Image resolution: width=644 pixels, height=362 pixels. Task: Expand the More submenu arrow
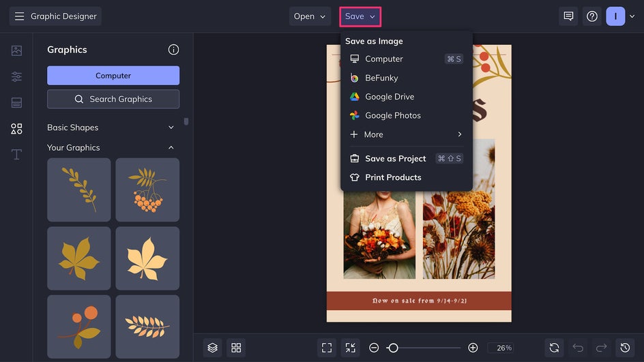pyautogui.click(x=460, y=134)
